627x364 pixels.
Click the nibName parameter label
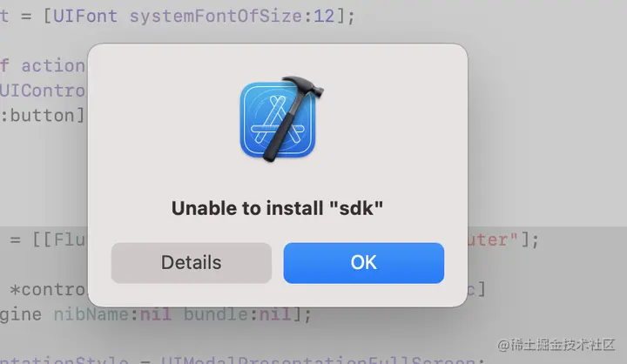click(x=91, y=314)
